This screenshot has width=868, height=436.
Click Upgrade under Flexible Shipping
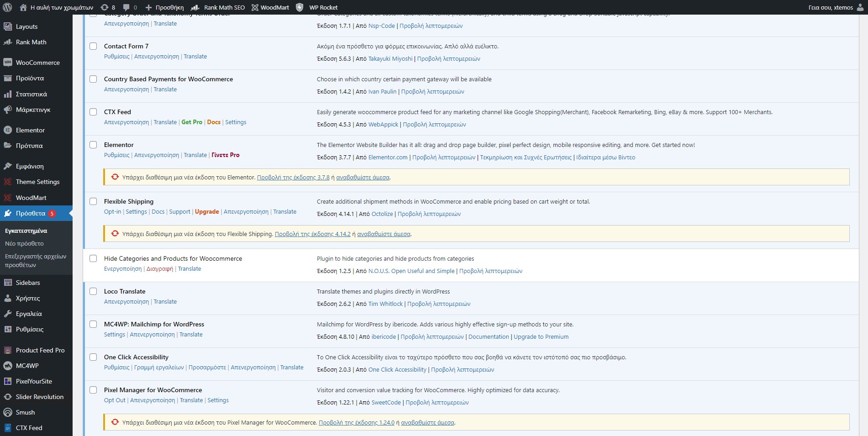pos(207,212)
